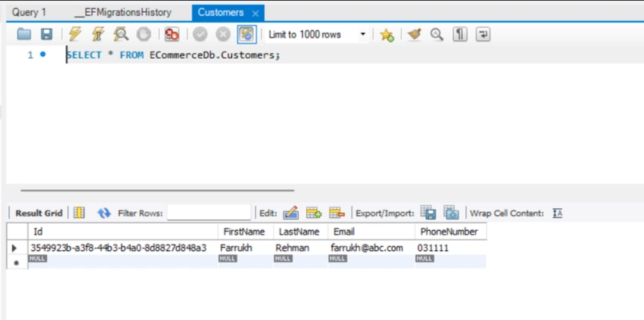Execute statement under cursor icon
Image resolution: width=644 pixels, height=320 pixels.
pyautogui.click(x=98, y=34)
